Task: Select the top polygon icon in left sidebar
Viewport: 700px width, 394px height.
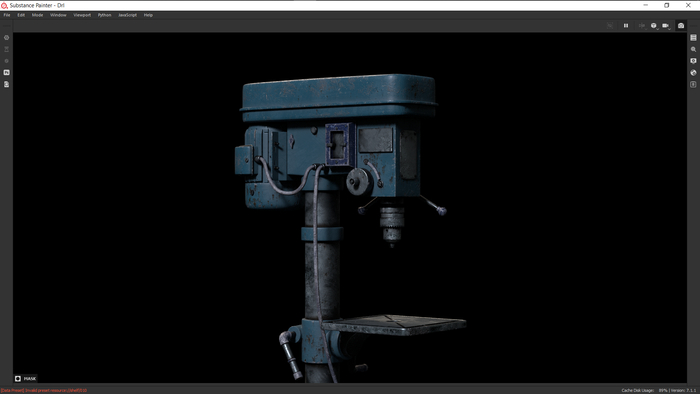Action: click(x=6, y=38)
